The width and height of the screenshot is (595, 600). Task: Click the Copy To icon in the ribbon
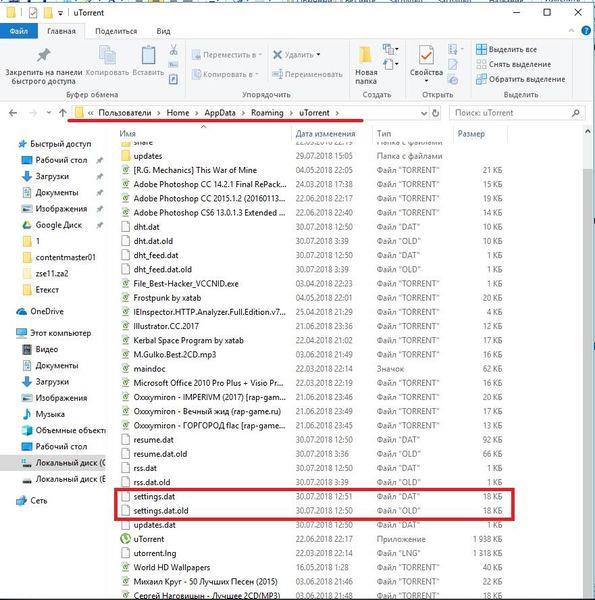[196, 74]
